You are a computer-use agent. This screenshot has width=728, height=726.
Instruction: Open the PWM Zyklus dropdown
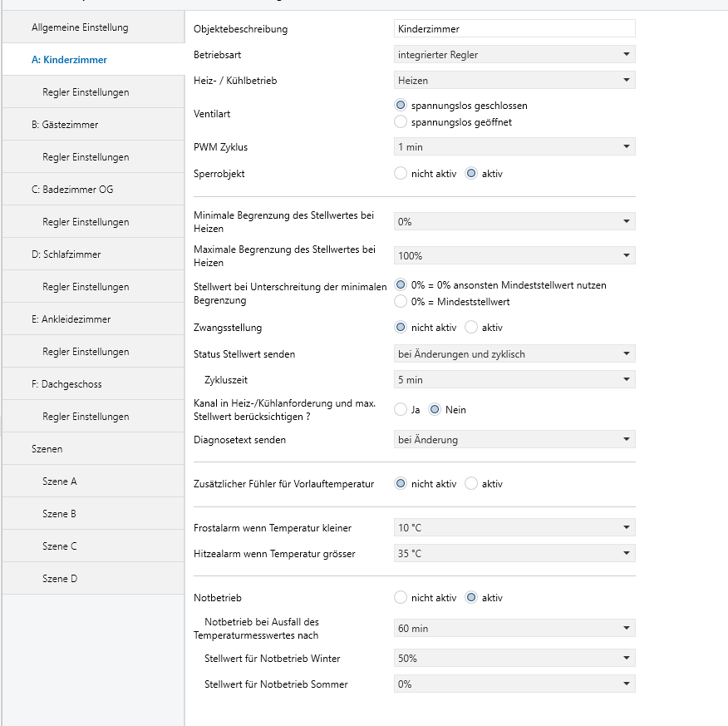click(x=514, y=146)
